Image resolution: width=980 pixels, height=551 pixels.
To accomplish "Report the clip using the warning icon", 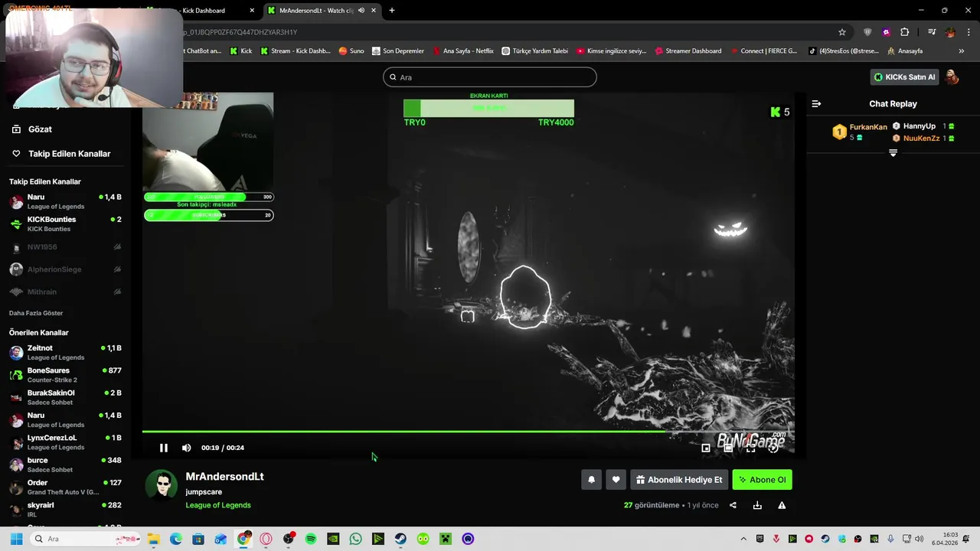I will [x=782, y=505].
